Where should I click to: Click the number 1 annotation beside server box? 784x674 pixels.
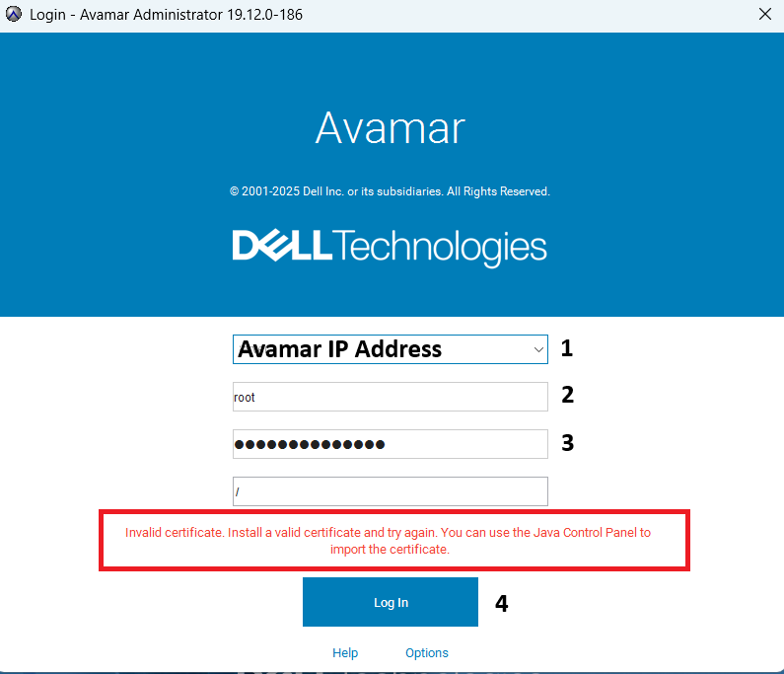[566, 348]
